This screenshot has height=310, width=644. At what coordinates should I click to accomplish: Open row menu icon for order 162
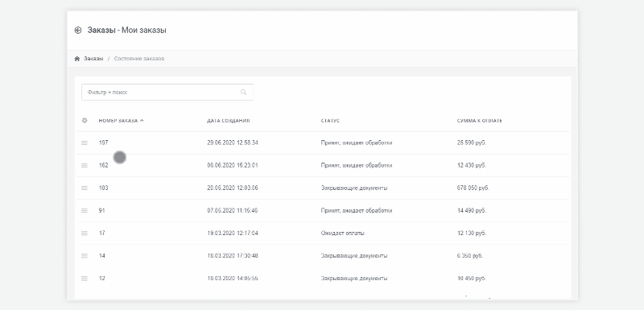(85, 166)
